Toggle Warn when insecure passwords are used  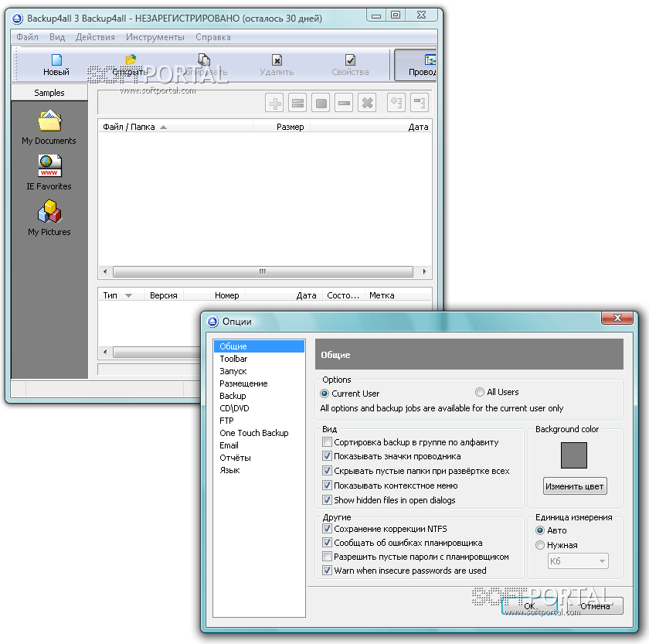(327, 571)
